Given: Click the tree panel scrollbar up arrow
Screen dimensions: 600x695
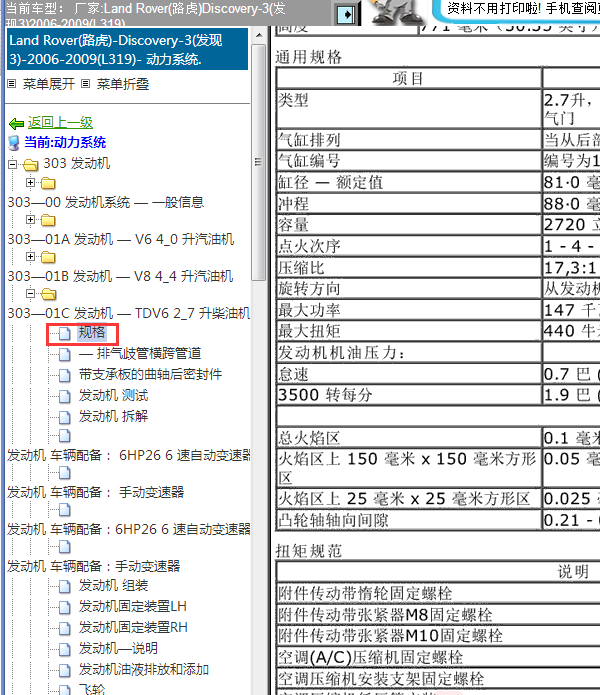Looking at the screenshot, I should [259, 35].
